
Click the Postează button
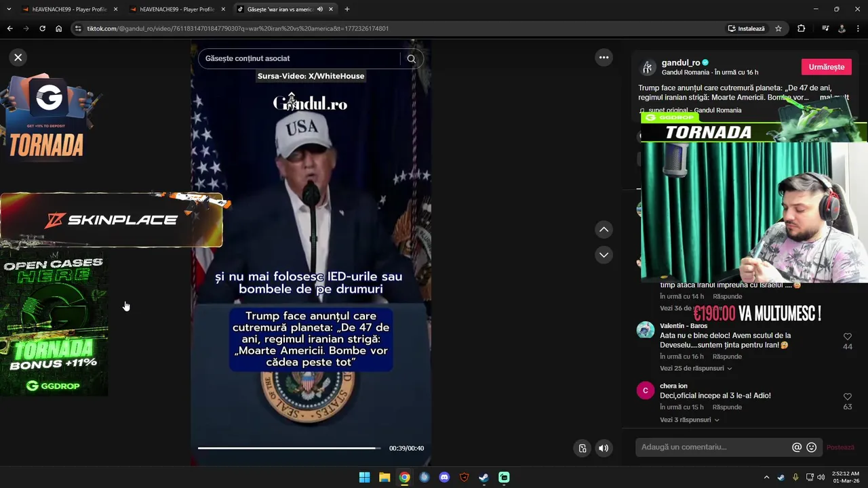pyautogui.click(x=840, y=447)
